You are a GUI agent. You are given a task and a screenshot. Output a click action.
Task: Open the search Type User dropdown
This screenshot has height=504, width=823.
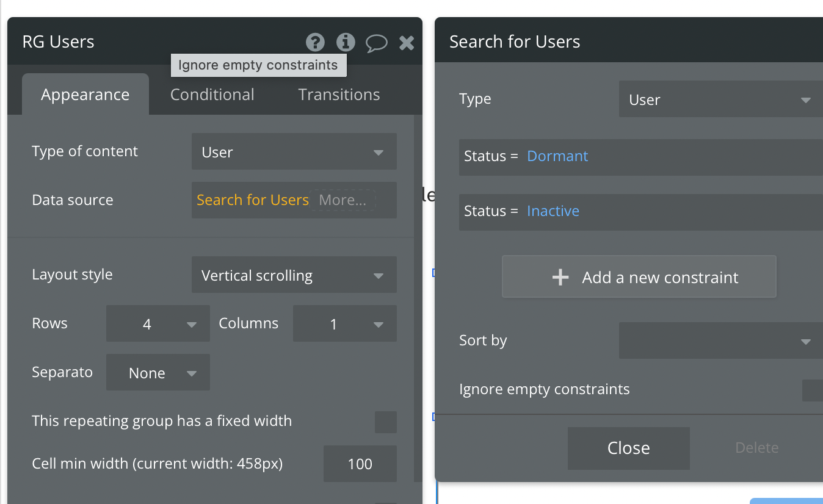tap(721, 99)
